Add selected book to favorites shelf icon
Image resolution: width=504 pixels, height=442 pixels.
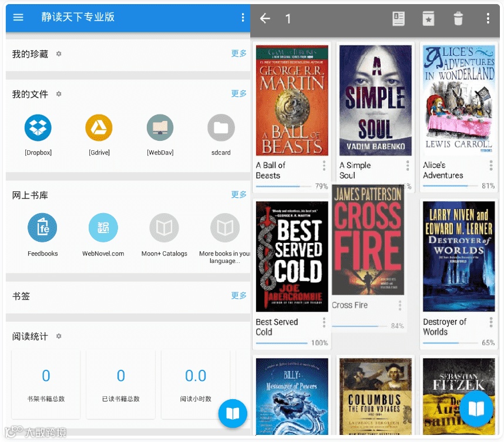(428, 19)
